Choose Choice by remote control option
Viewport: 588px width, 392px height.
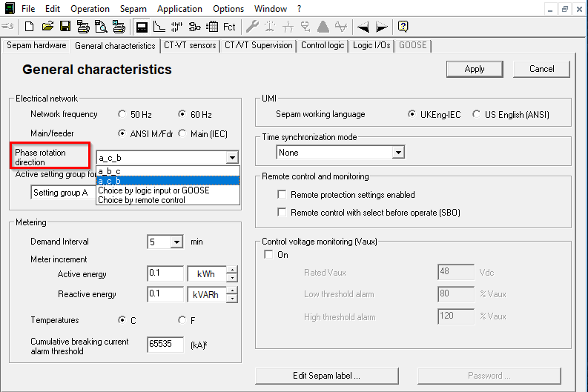pyautogui.click(x=168, y=200)
